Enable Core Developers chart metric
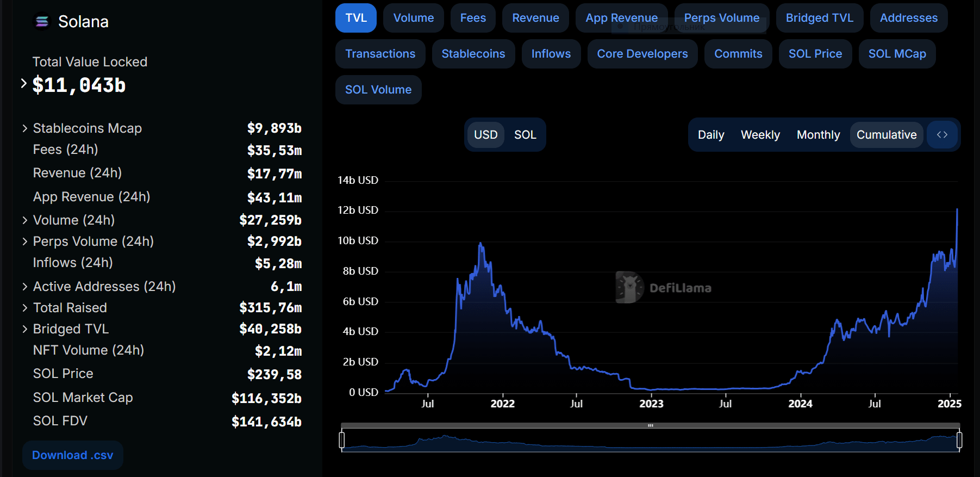Screen dimensions: 980x477 [x=642, y=54]
